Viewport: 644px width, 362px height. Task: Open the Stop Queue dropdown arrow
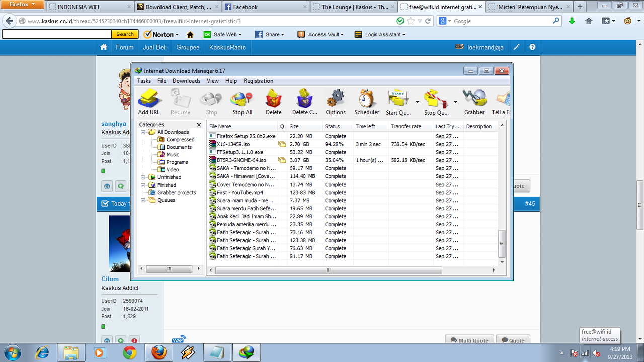(455, 102)
